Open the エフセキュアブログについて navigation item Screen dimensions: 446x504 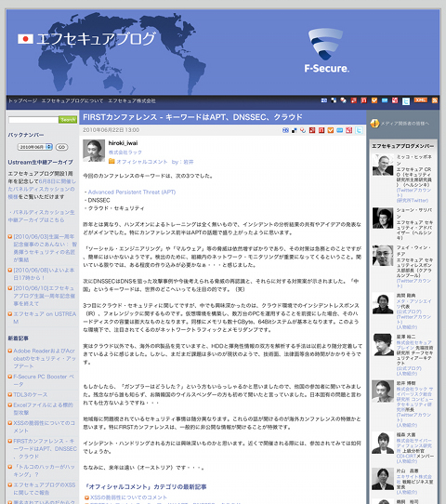(x=72, y=101)
